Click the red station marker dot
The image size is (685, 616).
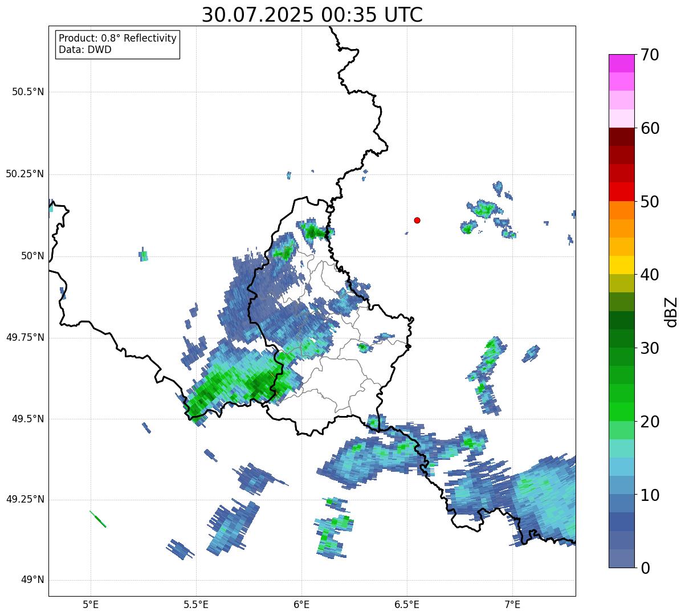417,220
